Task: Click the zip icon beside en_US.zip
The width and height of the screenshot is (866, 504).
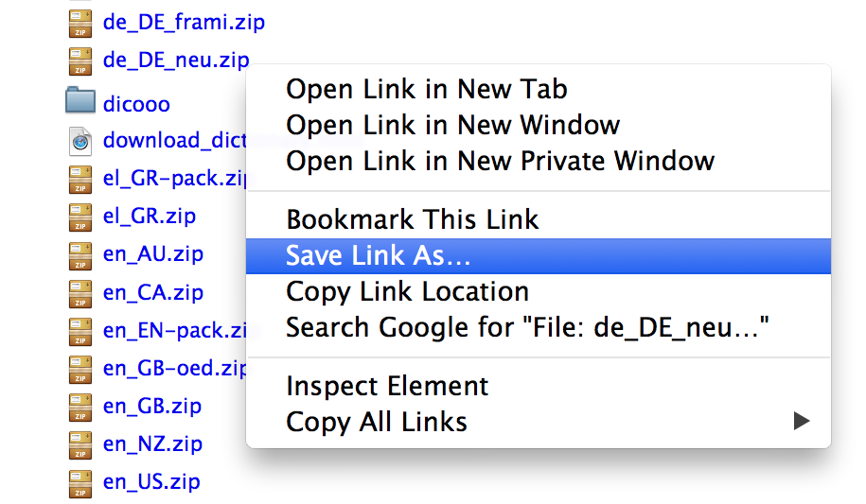Action: point(80,482)
